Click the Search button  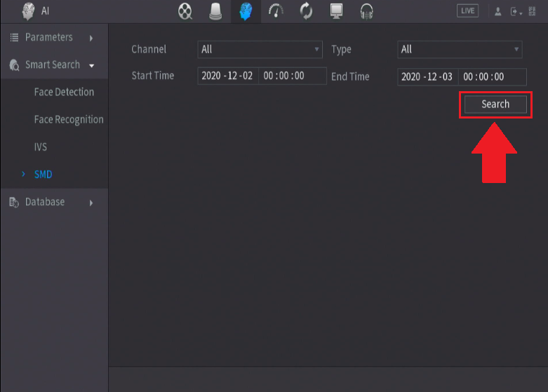(x=495, y=104)
